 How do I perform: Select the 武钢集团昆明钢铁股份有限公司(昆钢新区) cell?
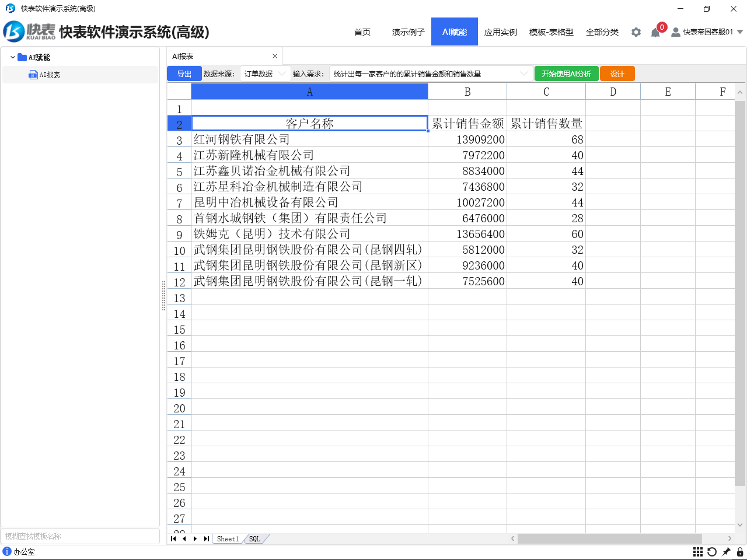click(309, 265)
